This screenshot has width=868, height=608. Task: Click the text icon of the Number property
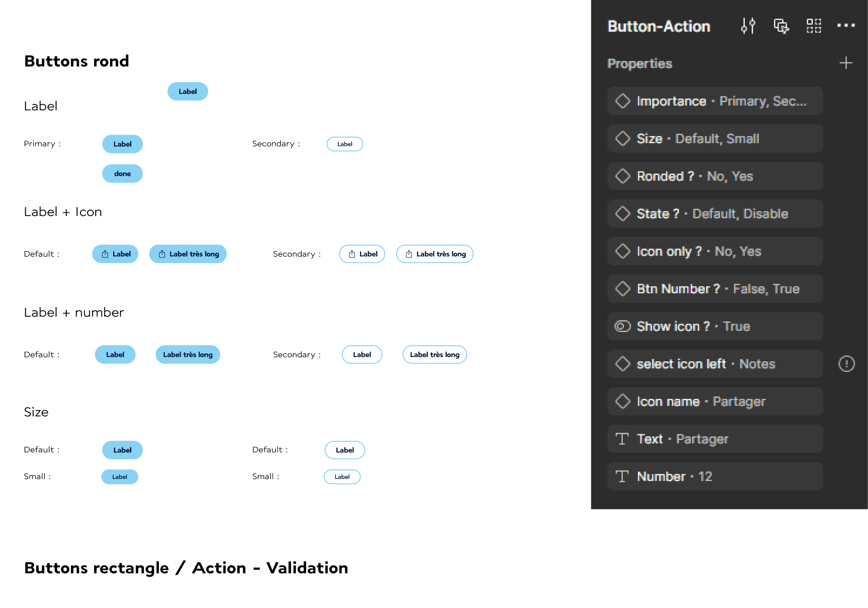(622, 476)
